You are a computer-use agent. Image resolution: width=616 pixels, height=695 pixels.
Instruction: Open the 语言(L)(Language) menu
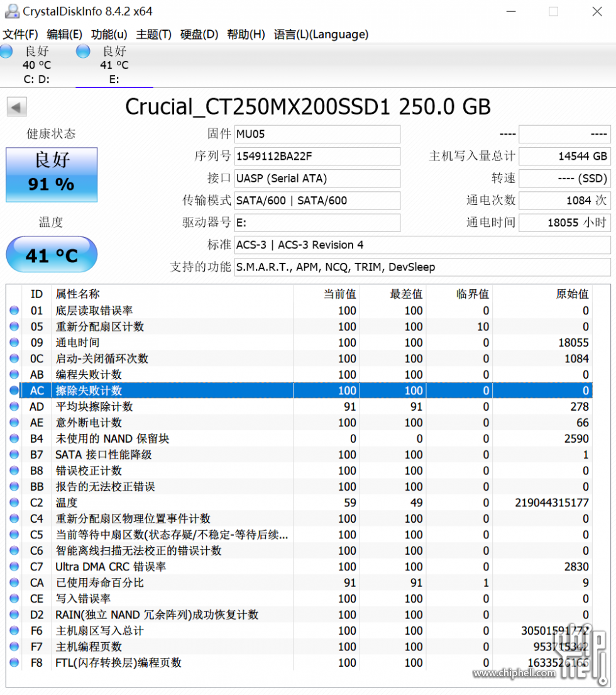pyautogui.click(x=321, y=34)
